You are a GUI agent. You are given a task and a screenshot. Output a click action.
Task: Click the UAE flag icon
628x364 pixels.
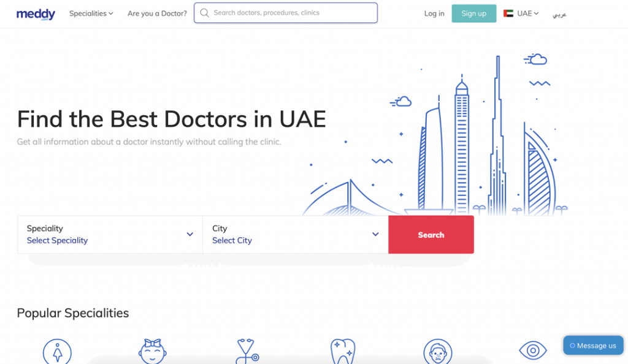coord(508,13)
